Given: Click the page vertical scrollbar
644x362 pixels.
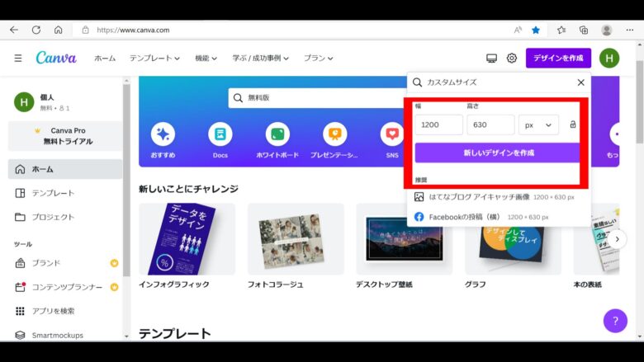Looking at the screenshot, I should (640, 102).
